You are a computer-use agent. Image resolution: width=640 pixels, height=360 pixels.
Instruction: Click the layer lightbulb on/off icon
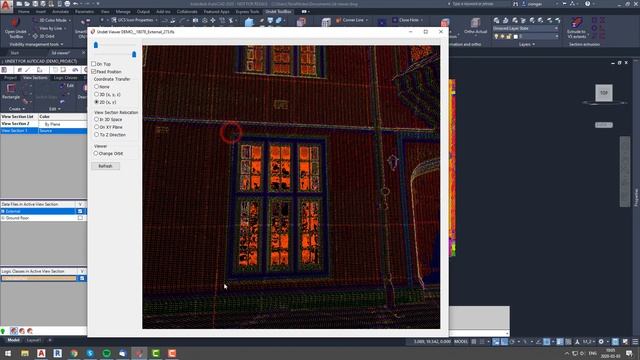point(496,36)
